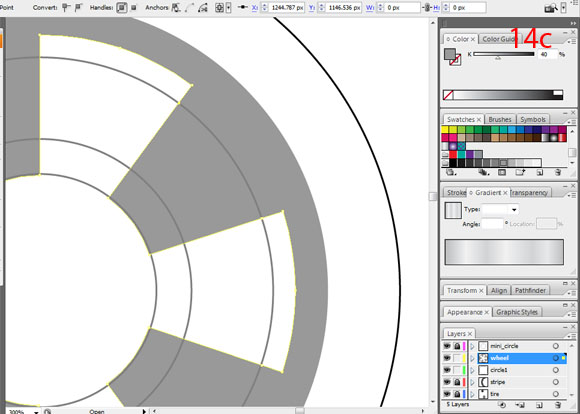
Task: Click the W width field
Action: 402,7
